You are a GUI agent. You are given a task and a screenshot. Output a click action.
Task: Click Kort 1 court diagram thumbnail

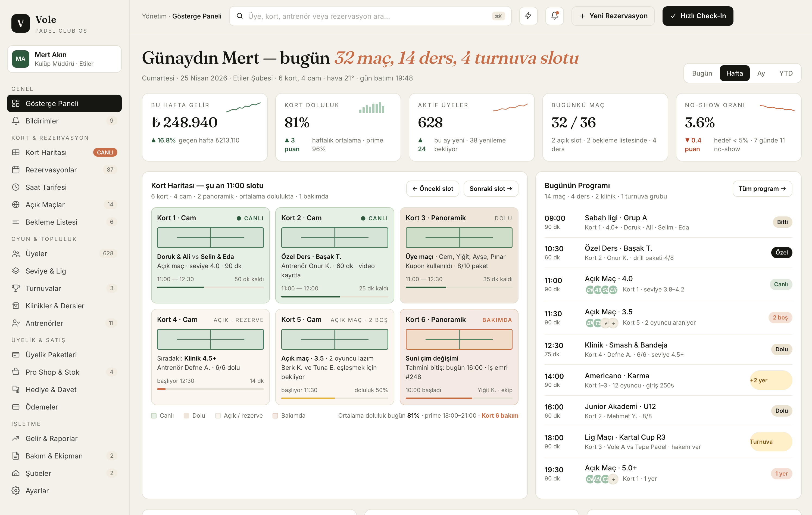(x=210, y=238)
